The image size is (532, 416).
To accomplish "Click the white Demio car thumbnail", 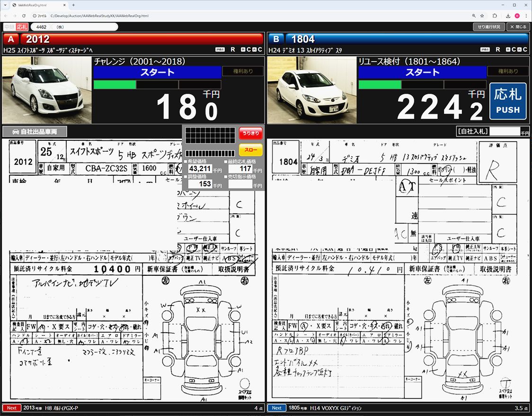I will point(311,90).
